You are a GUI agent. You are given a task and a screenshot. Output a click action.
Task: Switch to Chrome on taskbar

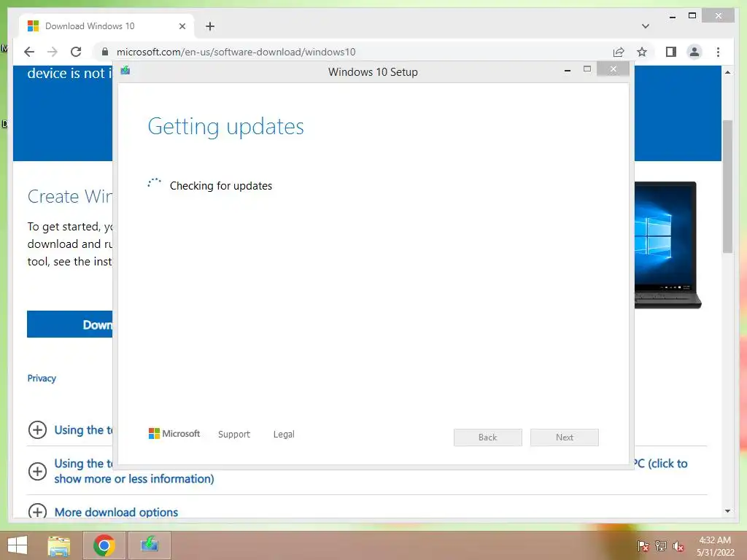(x=104, y=545)
